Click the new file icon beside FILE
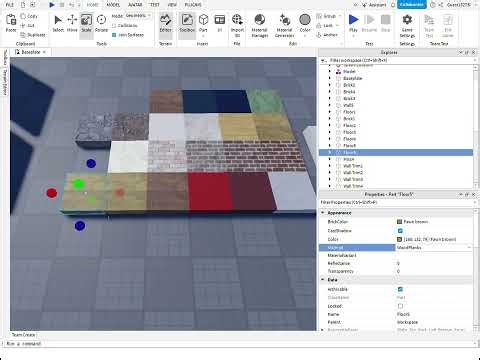 (x=23, y=5)
